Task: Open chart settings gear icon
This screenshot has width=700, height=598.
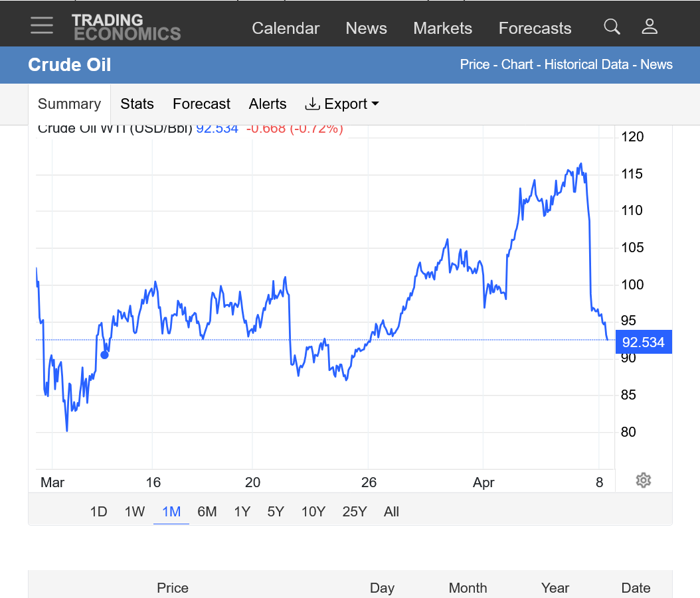Action: 642,481
